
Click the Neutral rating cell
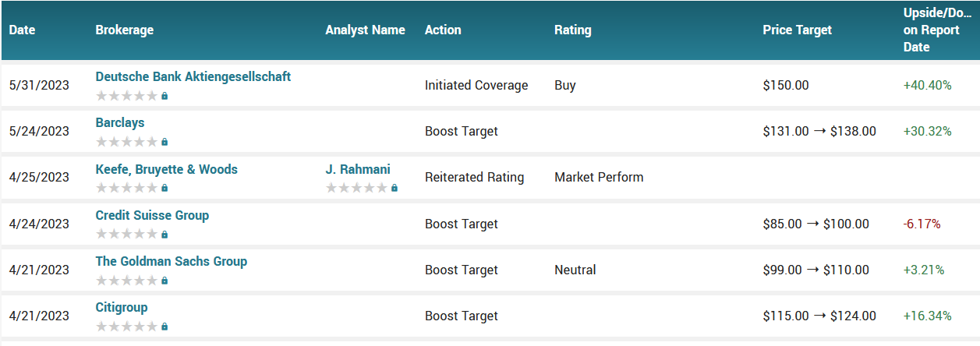tap(575, 270)
